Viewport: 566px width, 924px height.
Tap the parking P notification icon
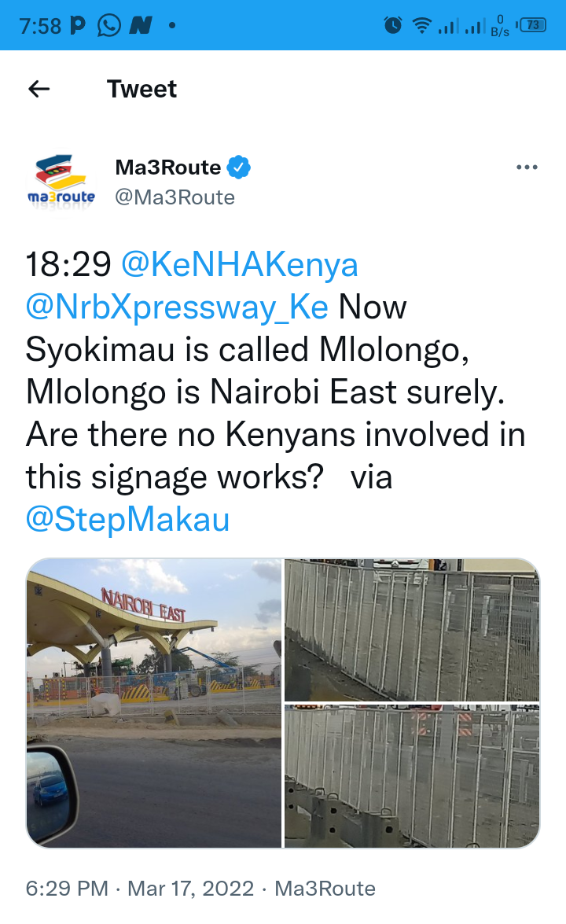pyautogui.click(x=77, y=25)
